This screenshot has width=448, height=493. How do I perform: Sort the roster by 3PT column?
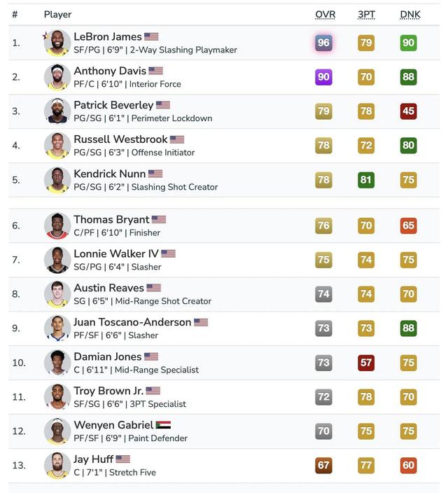click(x=366, y=14)
